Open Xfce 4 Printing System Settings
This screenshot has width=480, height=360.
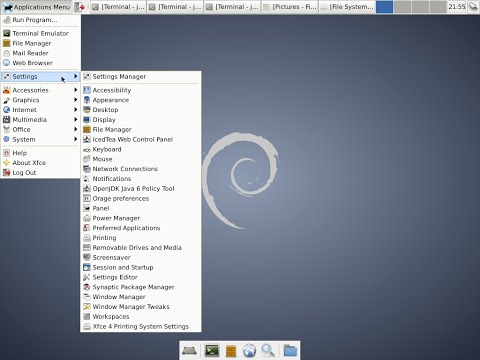point(141,326)
